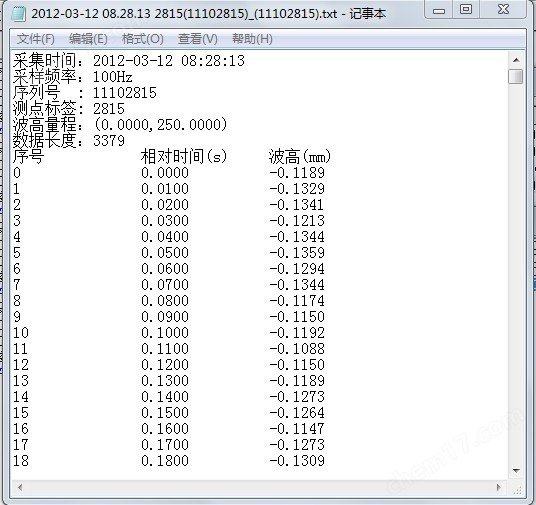Click the row index 10

point(21,333)
